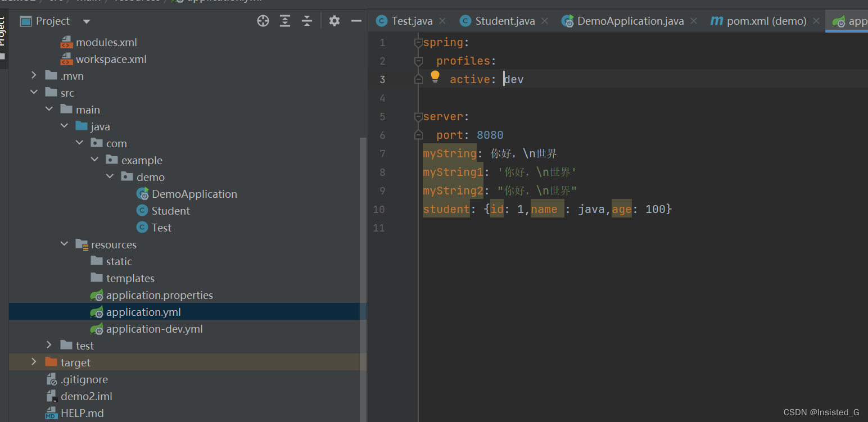Click the Select Opened File target icon

(x=263, y=21)
